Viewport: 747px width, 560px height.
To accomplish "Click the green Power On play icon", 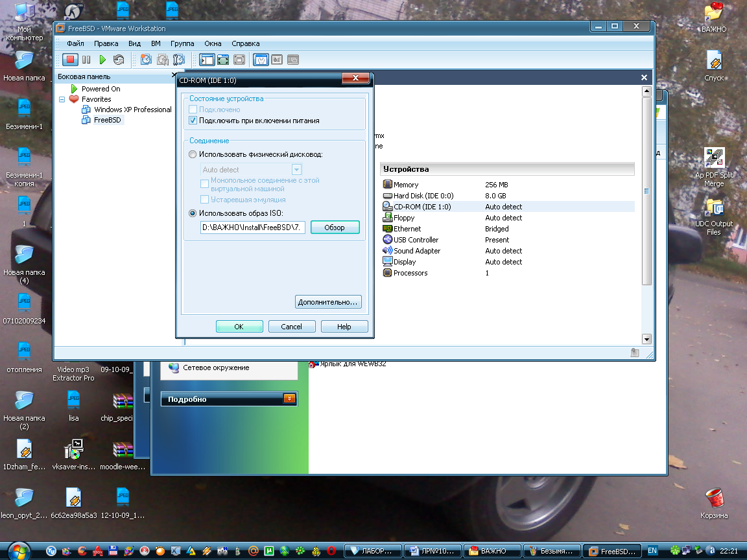I will pyautogui.click(x=102, y=60).
